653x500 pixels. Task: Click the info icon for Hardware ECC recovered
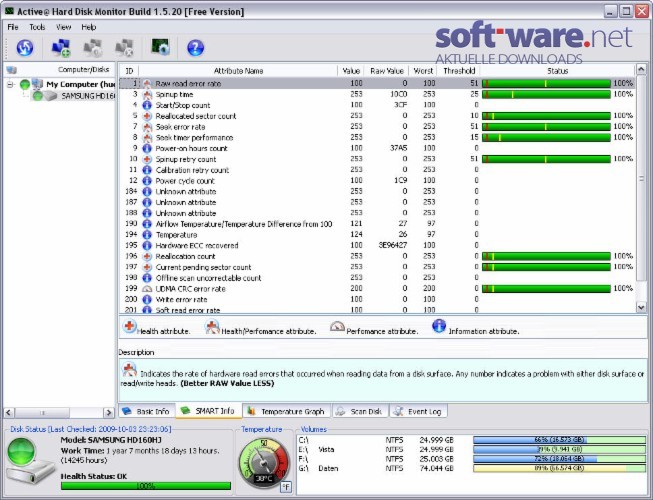(147, 246)
